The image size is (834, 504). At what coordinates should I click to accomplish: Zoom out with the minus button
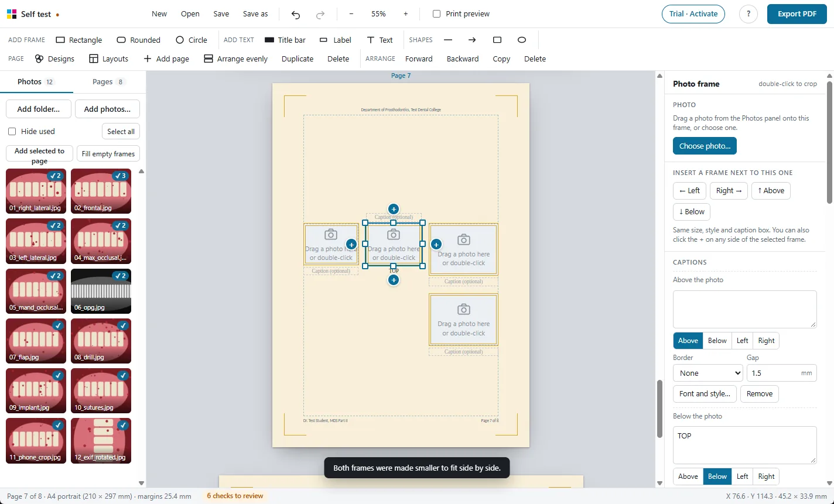tap(351, 14)
